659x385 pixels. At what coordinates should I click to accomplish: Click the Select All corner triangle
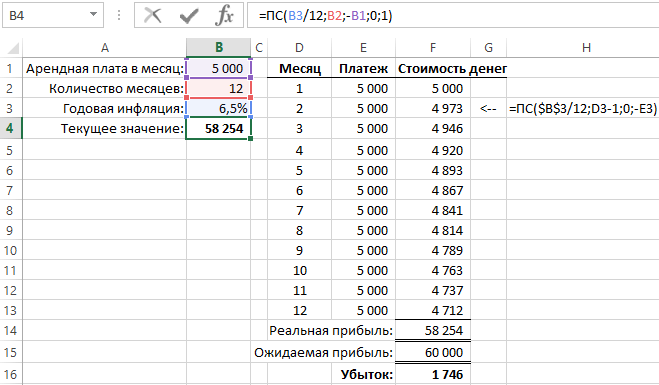coord(13,48)
